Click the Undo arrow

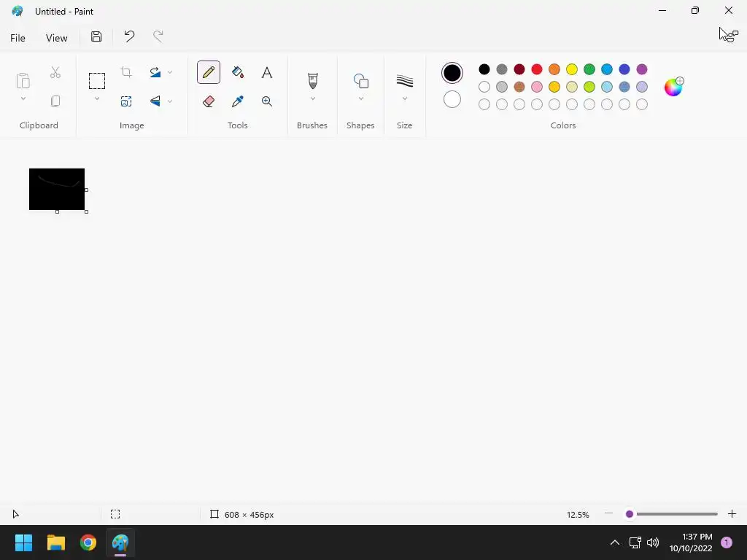point(129,36)
